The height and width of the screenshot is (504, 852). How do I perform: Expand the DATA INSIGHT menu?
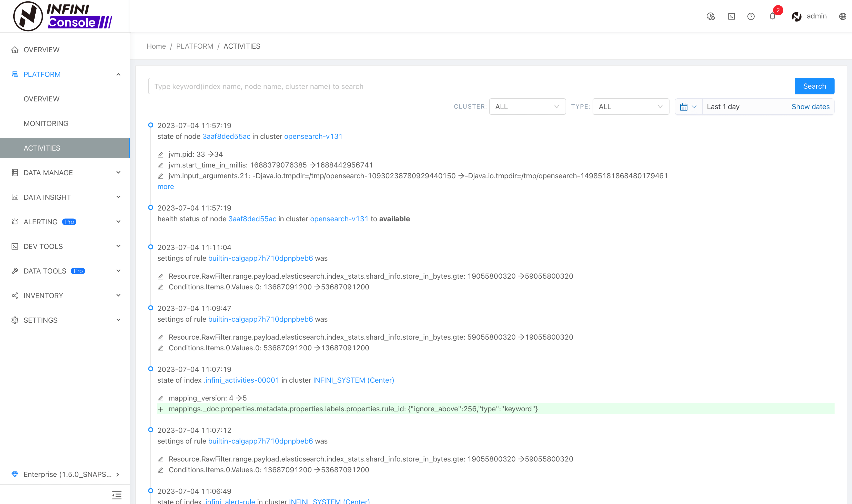coord(118,197)
